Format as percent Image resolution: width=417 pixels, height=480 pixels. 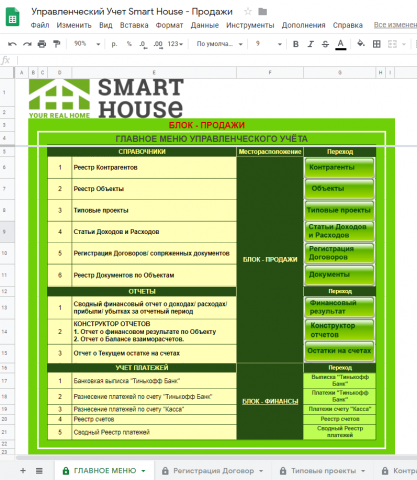pyautogui.click(x=129, y=44)
